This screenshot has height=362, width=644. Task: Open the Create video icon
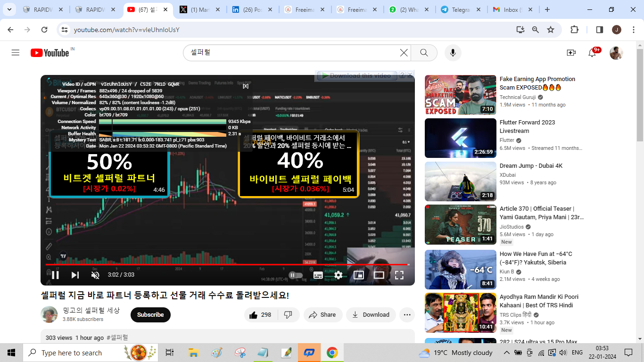click(x=571, y=53)
